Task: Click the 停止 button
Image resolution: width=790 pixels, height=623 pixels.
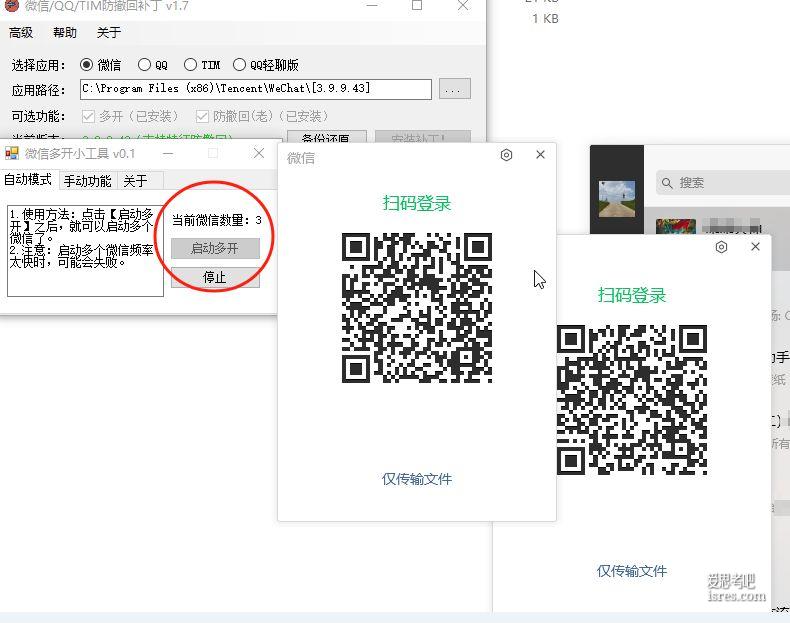Action: click(215, 278)
